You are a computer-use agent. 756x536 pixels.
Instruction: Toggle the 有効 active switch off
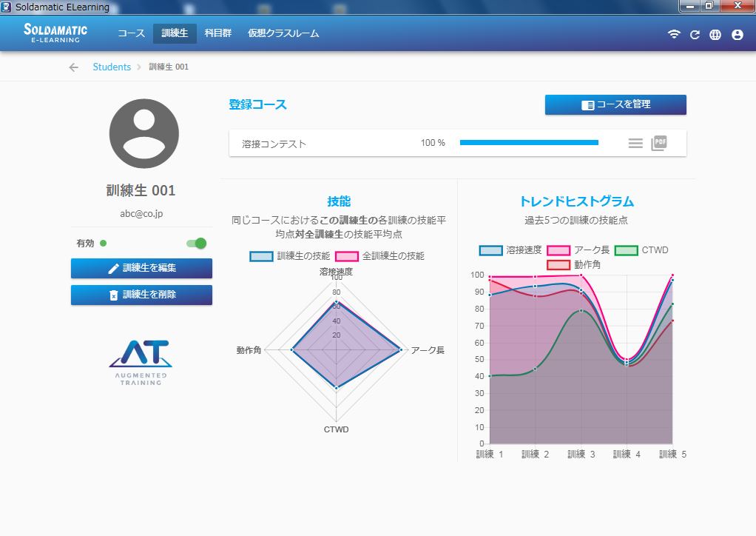tap(196, 243)
